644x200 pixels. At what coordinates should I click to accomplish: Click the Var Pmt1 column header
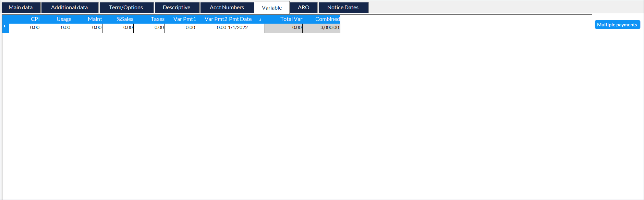coord(181,19)
